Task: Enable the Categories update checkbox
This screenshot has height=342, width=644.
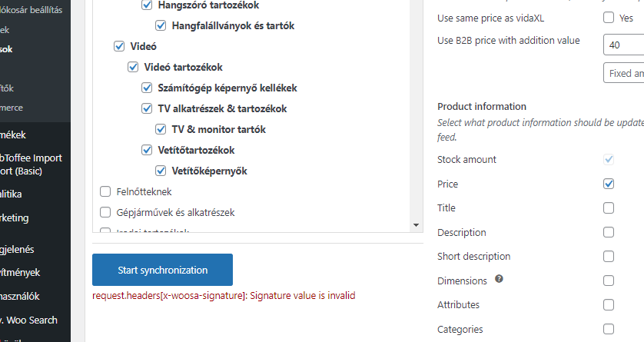Action: click(609, 329)
